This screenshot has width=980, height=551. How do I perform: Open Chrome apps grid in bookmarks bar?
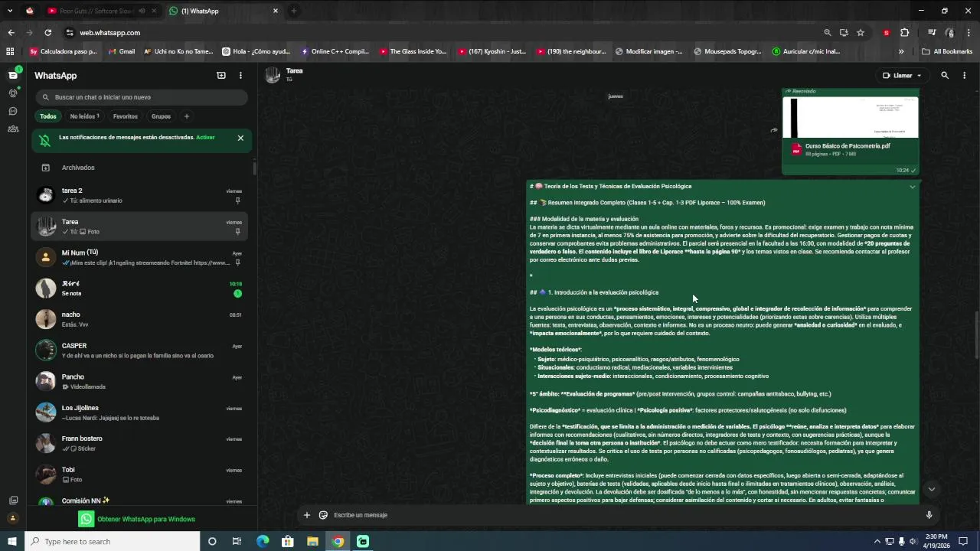pyautogui.click(x=10, y=52)
